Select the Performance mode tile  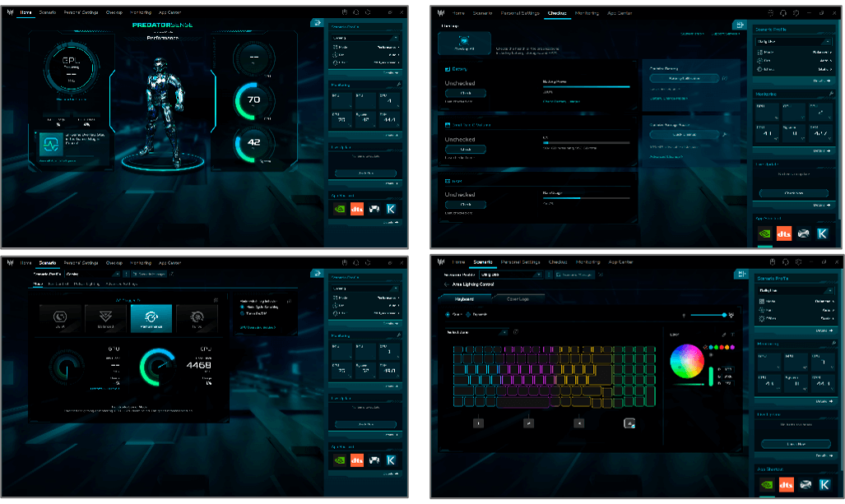[x=151, y=317]
